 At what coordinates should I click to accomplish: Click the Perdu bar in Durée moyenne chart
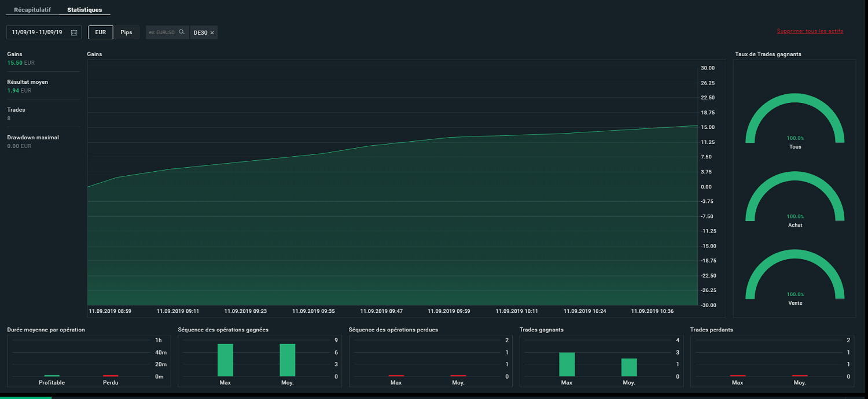click(x=111, y=376)
